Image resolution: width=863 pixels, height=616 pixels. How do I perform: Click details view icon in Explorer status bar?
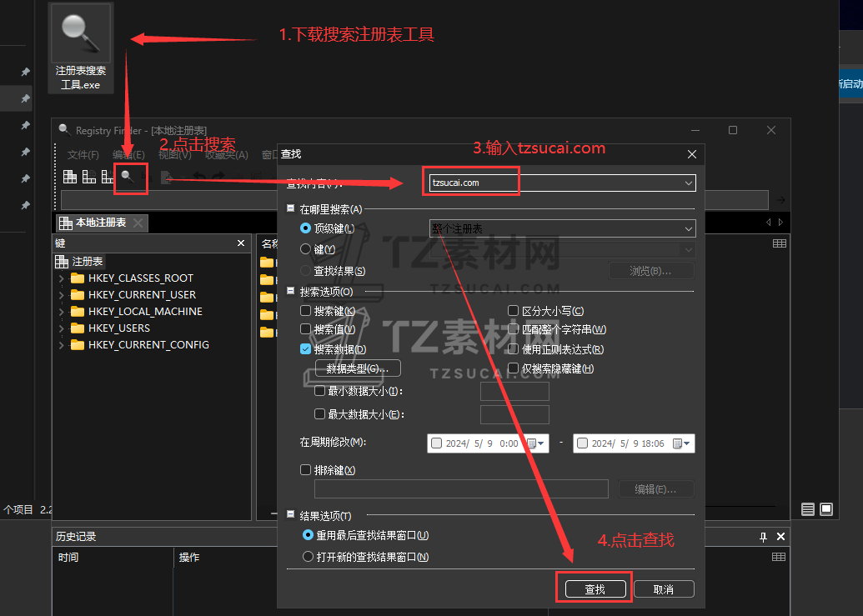pos(807,509)
